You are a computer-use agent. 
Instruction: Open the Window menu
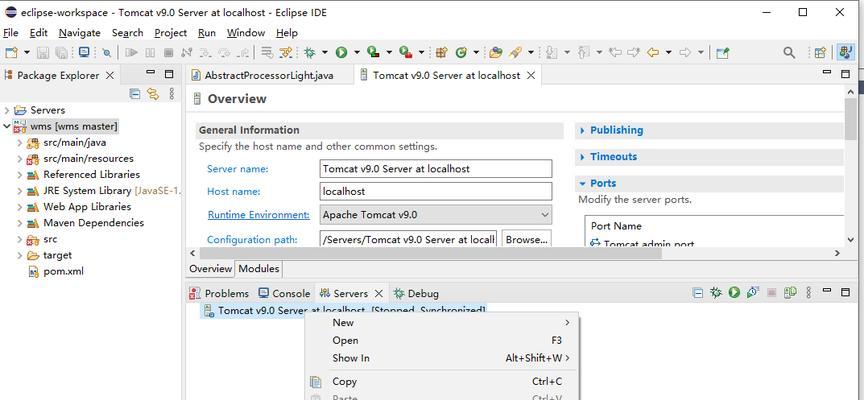click(x=246, y=33)
